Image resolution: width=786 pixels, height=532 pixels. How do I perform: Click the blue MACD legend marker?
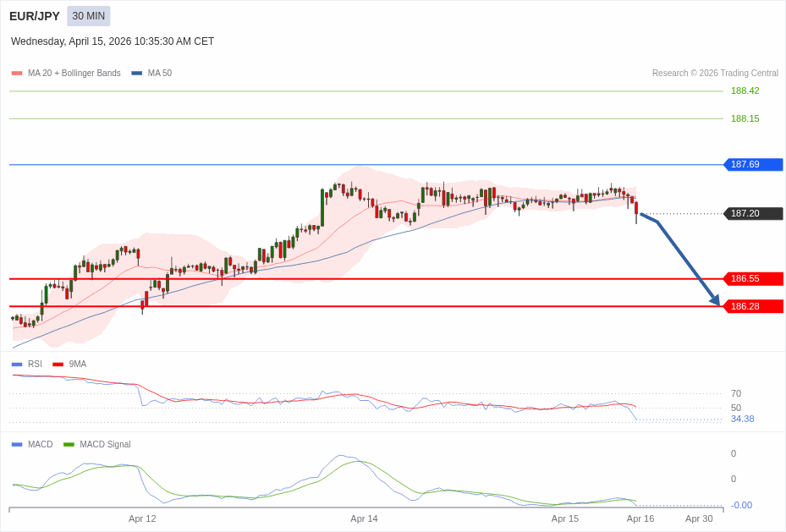(17, 445)
